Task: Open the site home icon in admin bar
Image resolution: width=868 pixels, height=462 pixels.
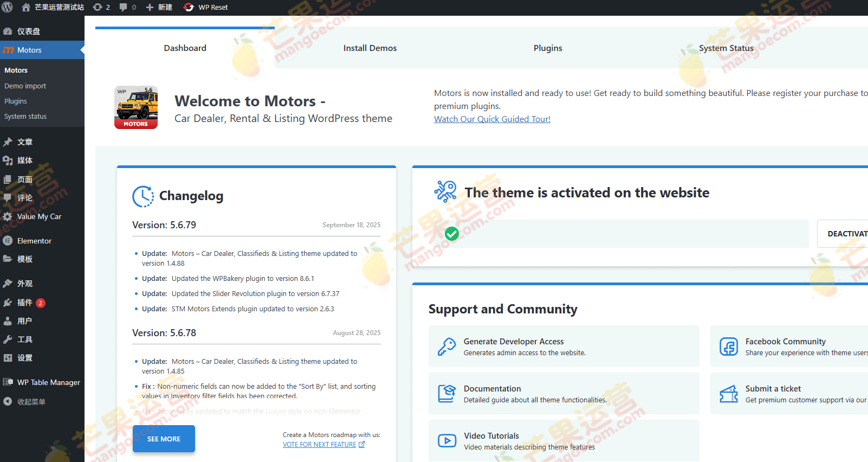Action: tap(26, 7)
